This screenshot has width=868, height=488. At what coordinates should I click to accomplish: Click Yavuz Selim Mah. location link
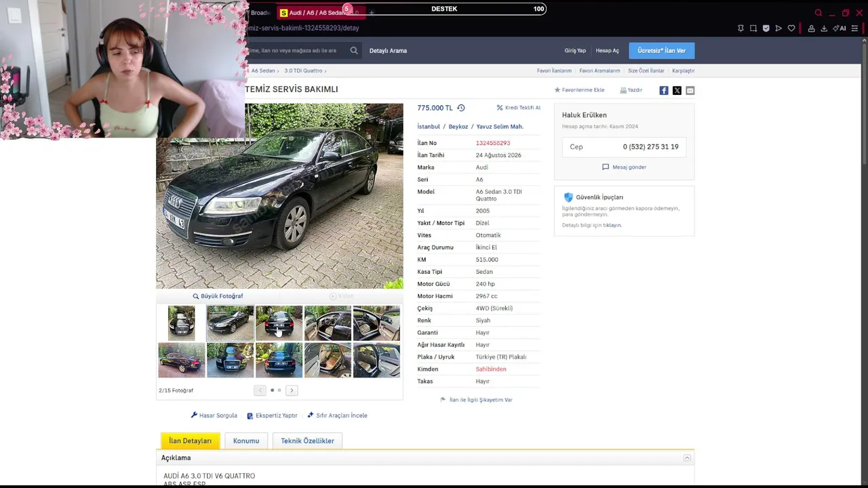[x=500, y=127]
